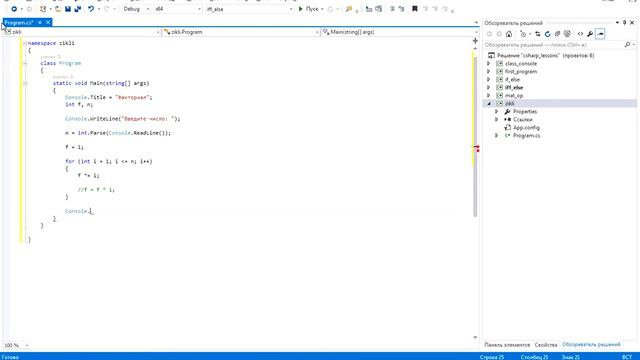Pin the Program.cs tab

click(x=40, y=22)
